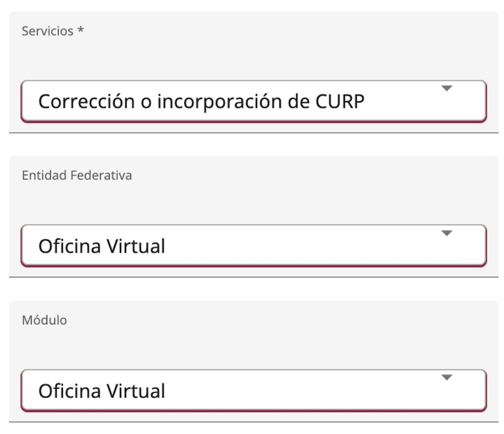Viewport: 504px width, 434px height.
Task: Open the Módulo dropdown
Action: (x=253, y=390)
